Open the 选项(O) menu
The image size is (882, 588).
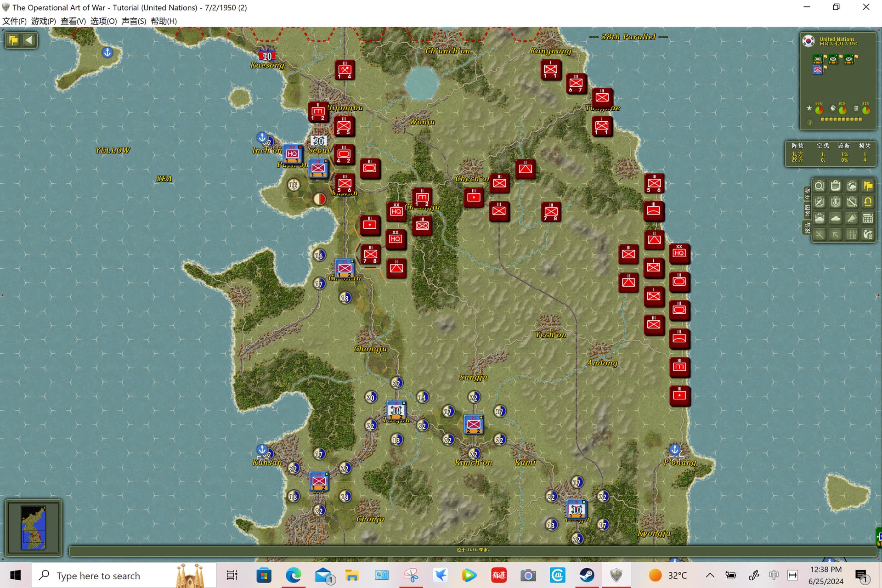(103, 21)
